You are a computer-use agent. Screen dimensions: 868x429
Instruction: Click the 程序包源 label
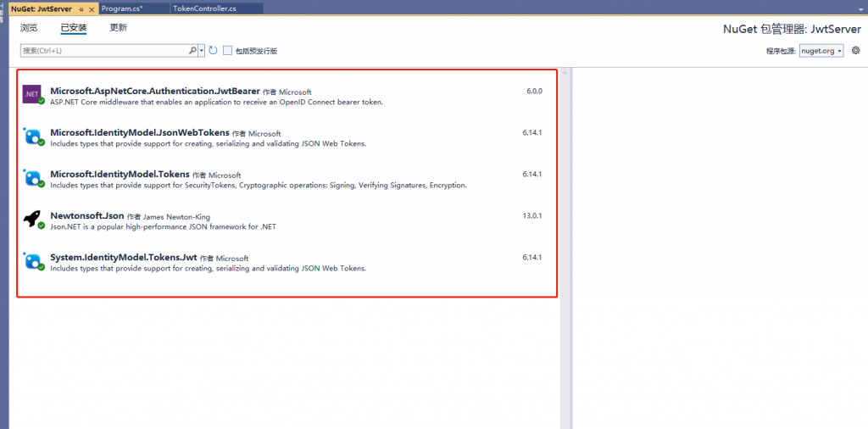781,51
